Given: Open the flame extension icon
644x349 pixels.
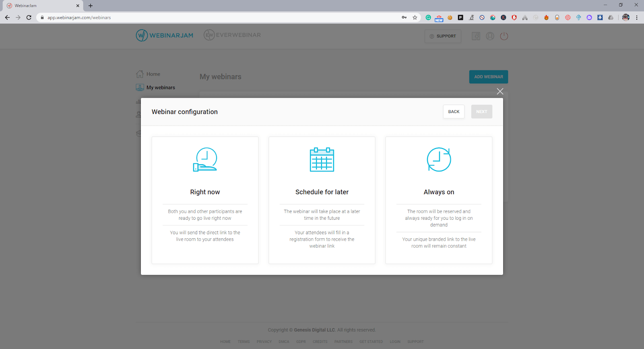Looking at the screenshot, I should coord(546,17).
